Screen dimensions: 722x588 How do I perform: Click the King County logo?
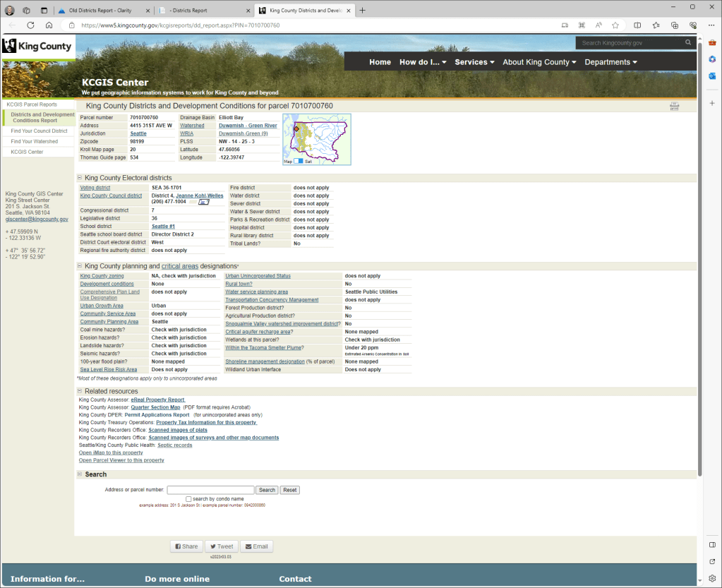pyautogui.click(x=37, y=47)
